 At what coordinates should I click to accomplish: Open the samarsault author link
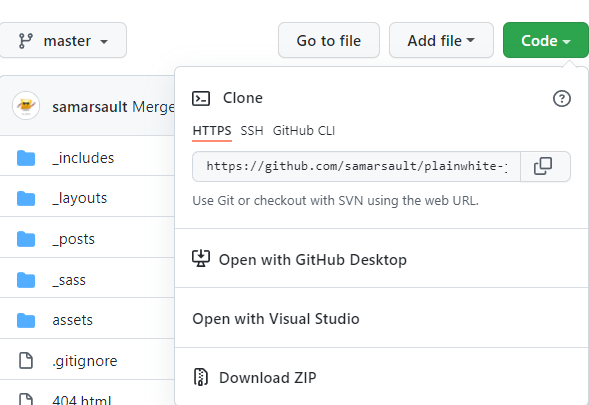pos(90,107)
